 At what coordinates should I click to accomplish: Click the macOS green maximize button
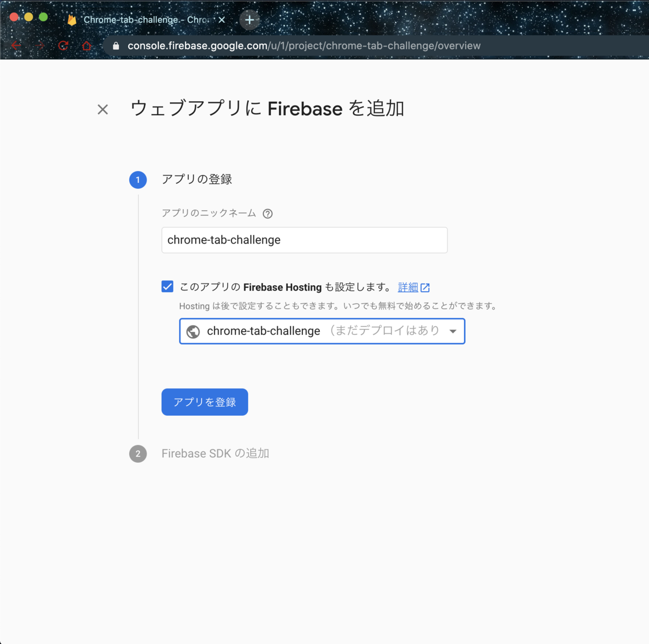[x=43, y=17]
